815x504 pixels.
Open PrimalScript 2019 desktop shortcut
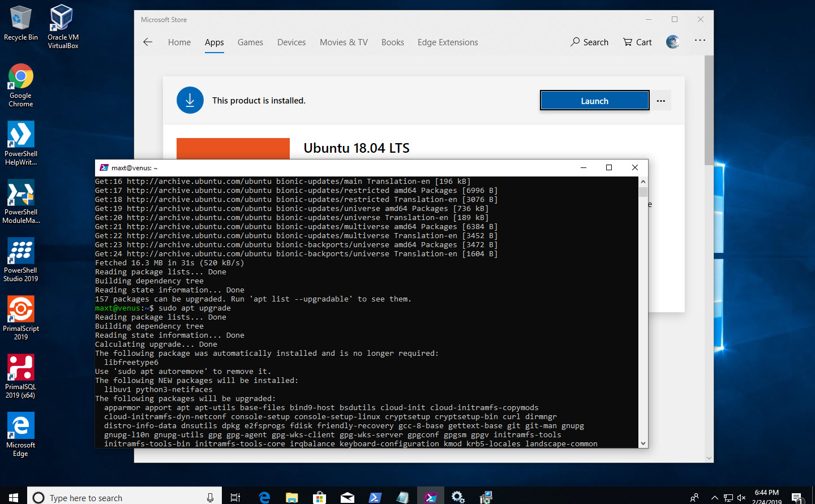(x=21, y=318)
